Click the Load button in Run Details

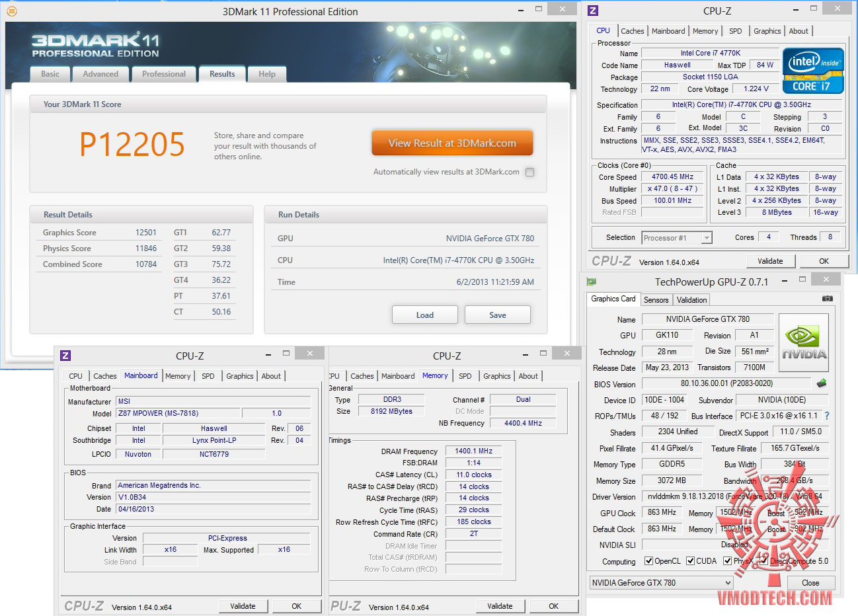pyautogui.click(x=425, y=315)
